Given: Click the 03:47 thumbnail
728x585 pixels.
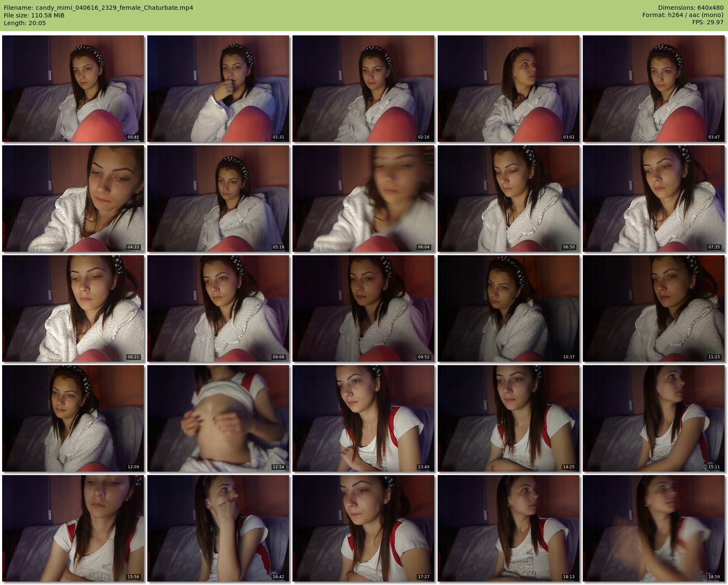Looking at the screenshot, I should (654, 89).
